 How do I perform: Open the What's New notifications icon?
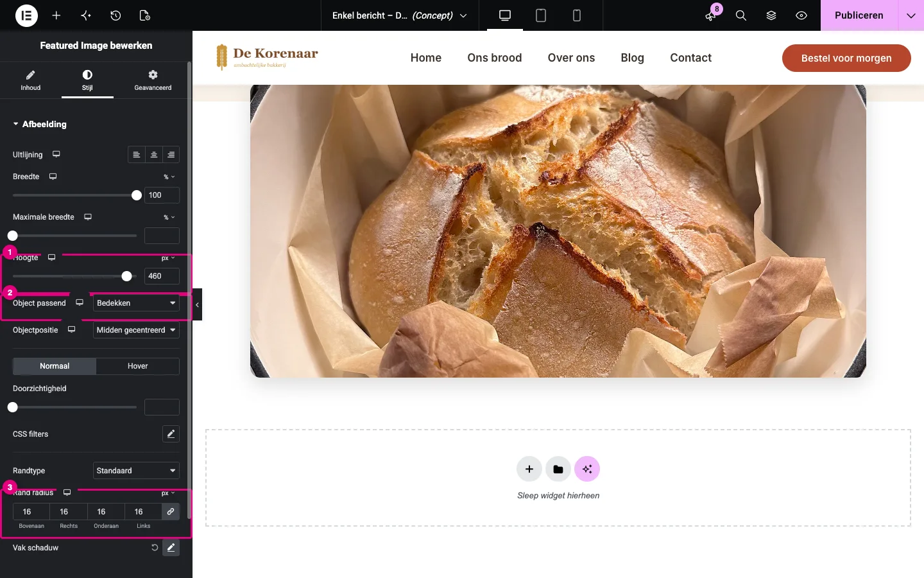pos(711,15)
